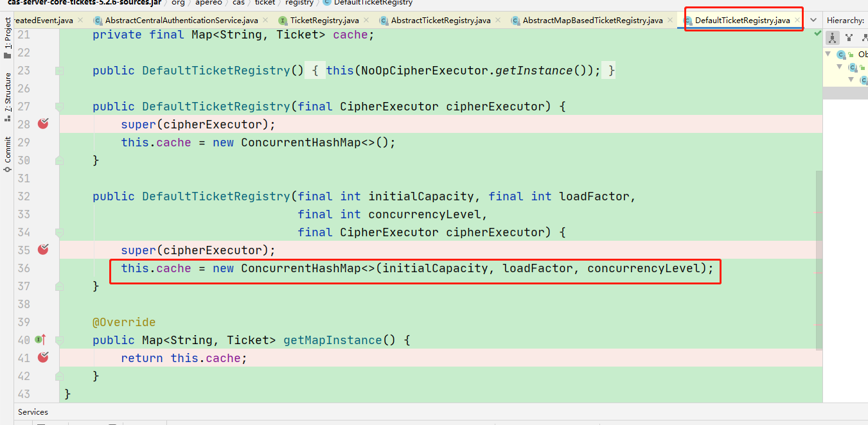Viewport: 868px width, 425px height.
Task: Collapse the getMapInstance method at line 40
Action: click(x=59, y=340)
